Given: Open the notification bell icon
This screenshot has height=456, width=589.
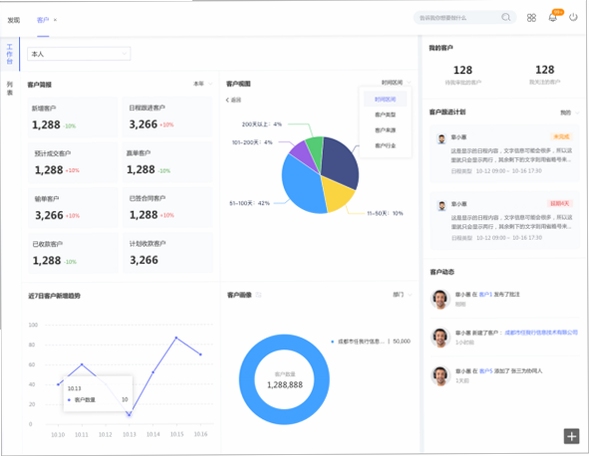Looking at the screenshot, I should pos(553,17).
